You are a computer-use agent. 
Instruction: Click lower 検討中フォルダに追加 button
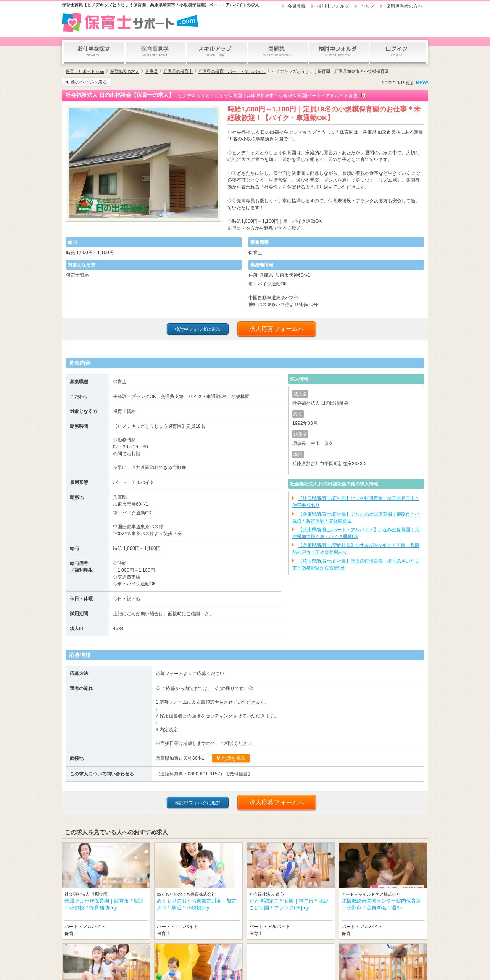[x=198, y=803]
